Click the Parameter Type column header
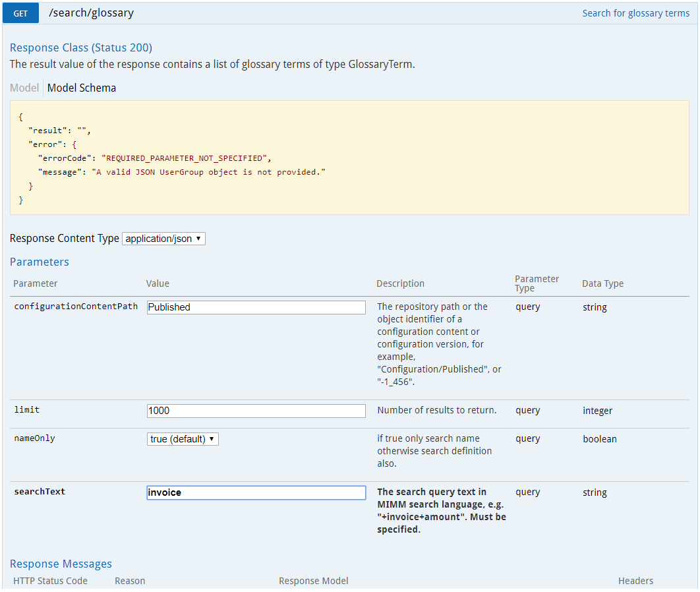The width and height of the screenshot is (700, 592). click(537, 283)
